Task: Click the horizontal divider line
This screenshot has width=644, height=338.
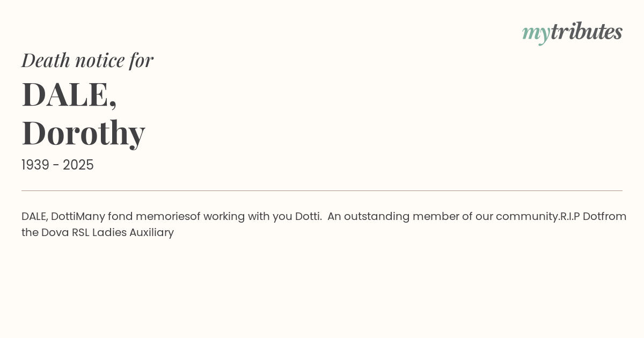Action: pyautogui.click(x=322, y=190)
